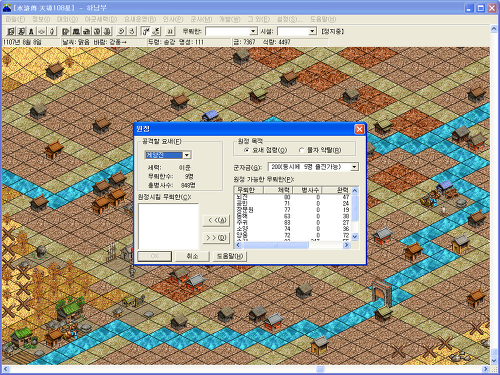Image resolution: width=500 pixels, height=375 pixels.
Task: Click the fourth icon of the second toolbar group
Action: (97, 31)
